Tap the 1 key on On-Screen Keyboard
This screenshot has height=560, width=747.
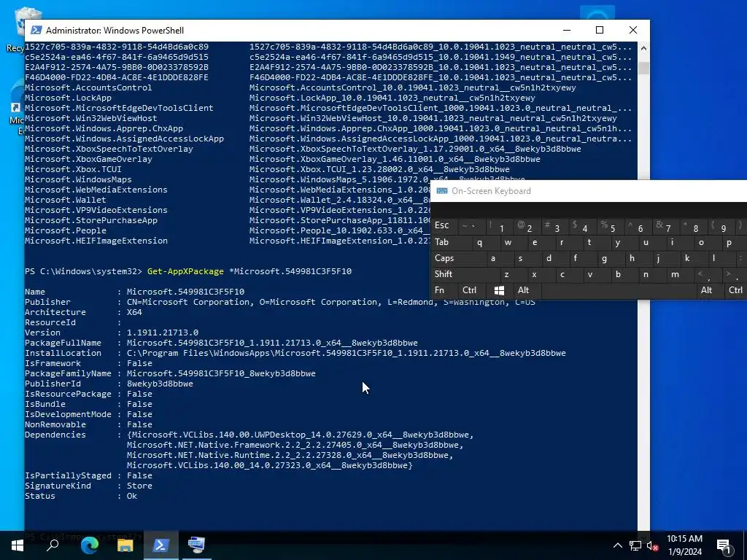498,227
